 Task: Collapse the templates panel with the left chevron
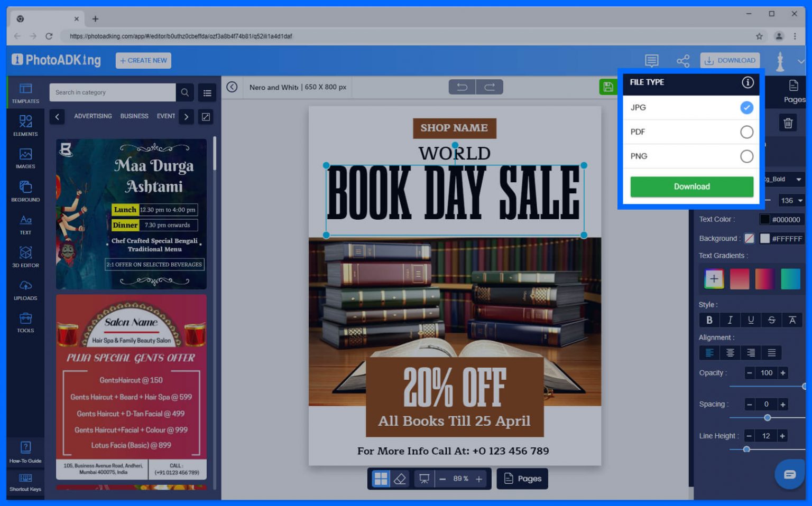(57, 116)
